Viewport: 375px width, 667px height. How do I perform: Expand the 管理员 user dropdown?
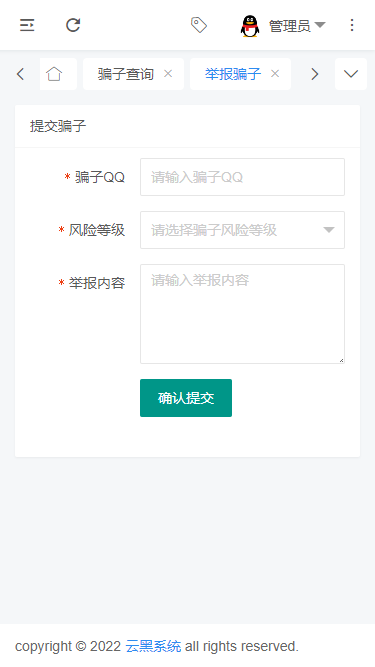[297, 26]
